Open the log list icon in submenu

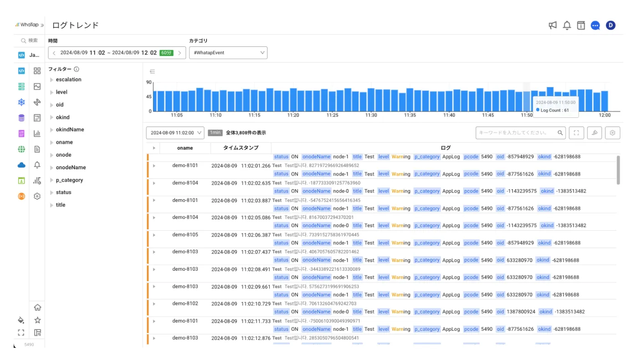[x=37, y=118]
